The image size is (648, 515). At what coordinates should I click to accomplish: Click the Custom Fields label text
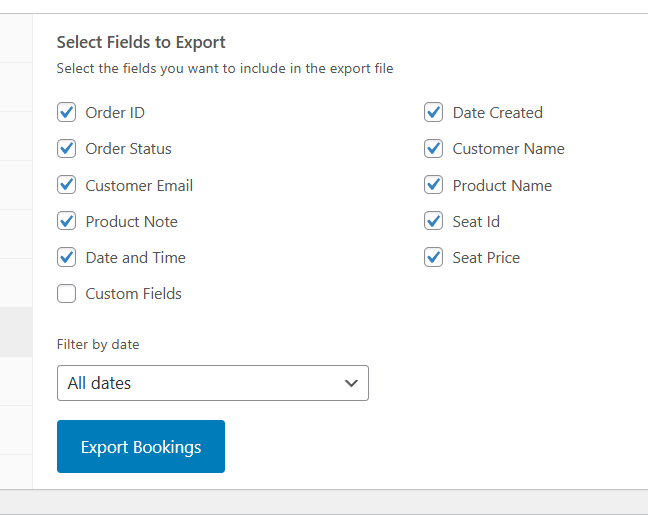click(133, 294)
